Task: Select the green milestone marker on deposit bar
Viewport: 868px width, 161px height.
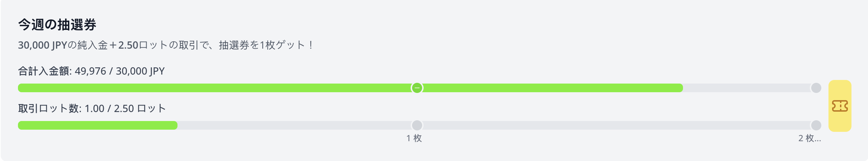Action: point(417,88)
